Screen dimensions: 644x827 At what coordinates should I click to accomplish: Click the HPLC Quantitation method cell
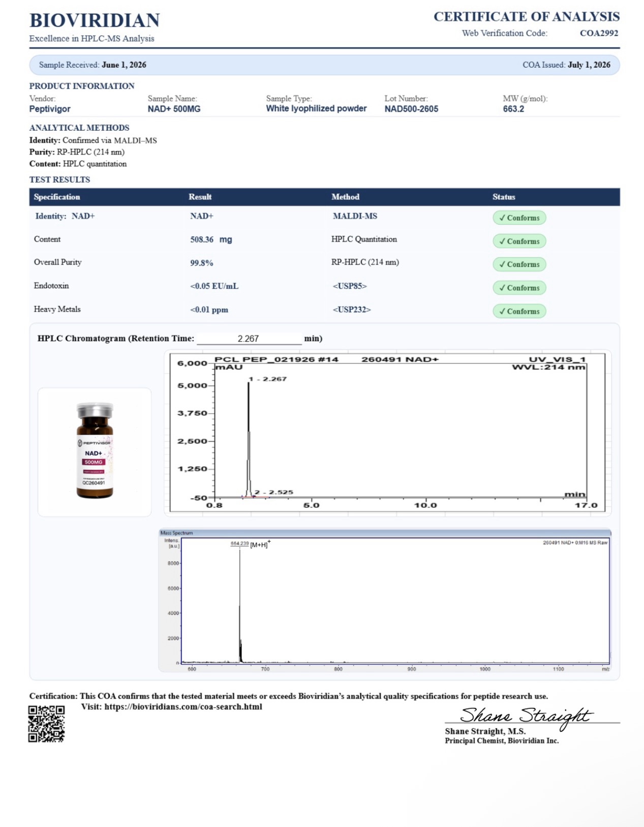click(364, 240)
